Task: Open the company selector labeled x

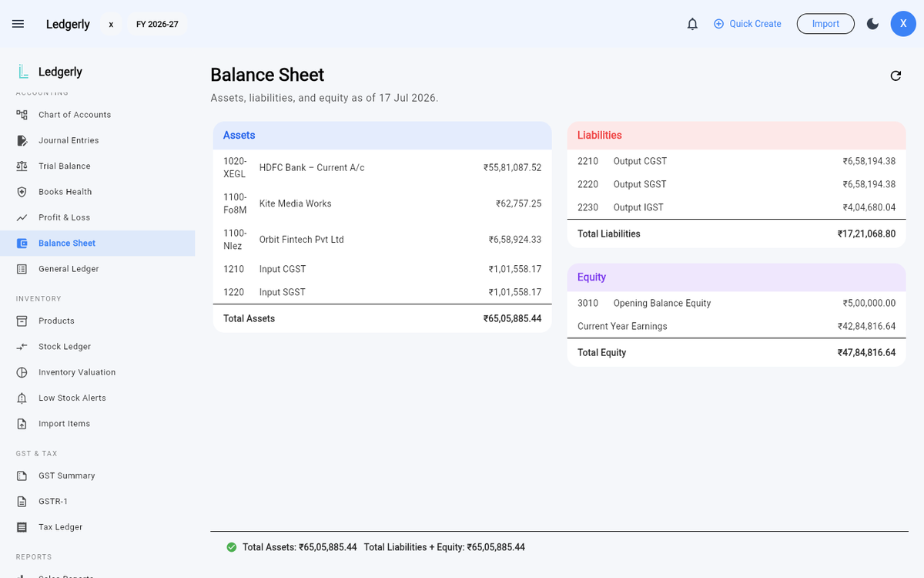Action: [x=111, y=24]
